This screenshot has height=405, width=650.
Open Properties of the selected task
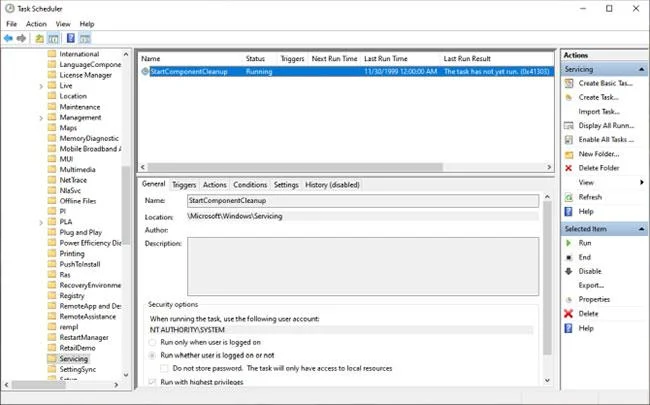(594, 299)
